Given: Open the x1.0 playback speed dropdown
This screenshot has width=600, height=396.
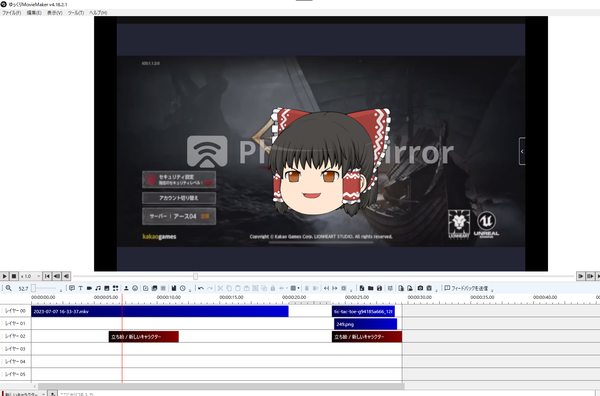Looking at the screenshot, I should [x=30, y=276].
